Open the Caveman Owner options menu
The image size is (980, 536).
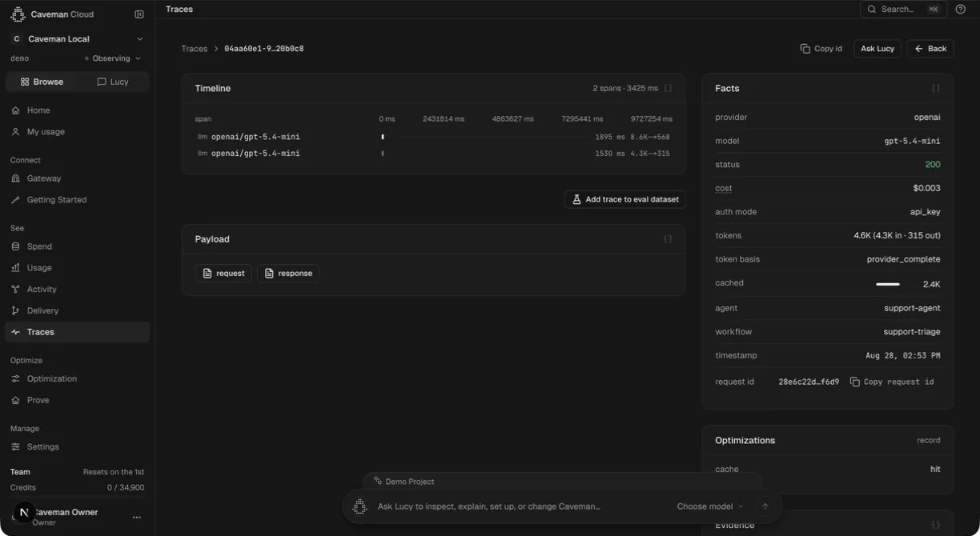click(136, 518)
